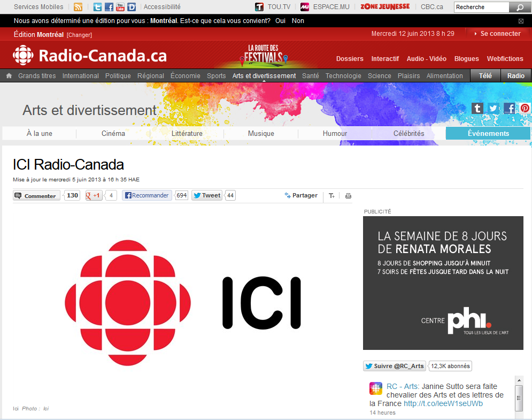Go to Science section
The image size is (532, 420).
(379, 76)
